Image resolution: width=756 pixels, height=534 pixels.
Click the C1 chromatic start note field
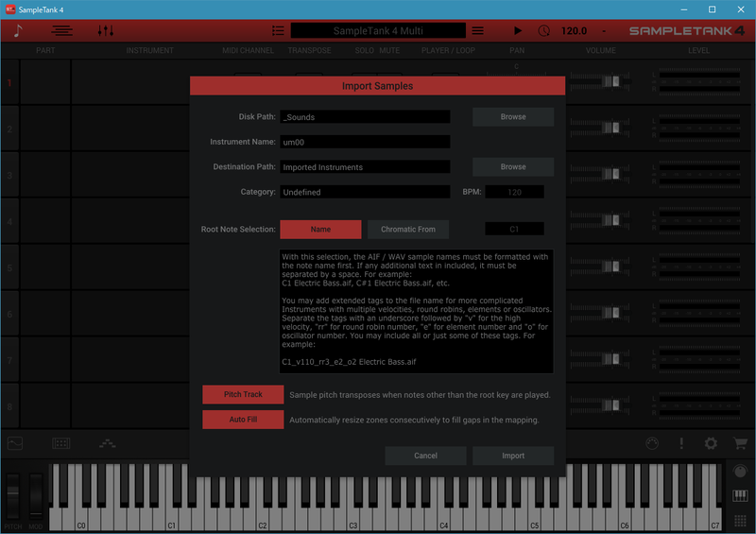[514, 229]
